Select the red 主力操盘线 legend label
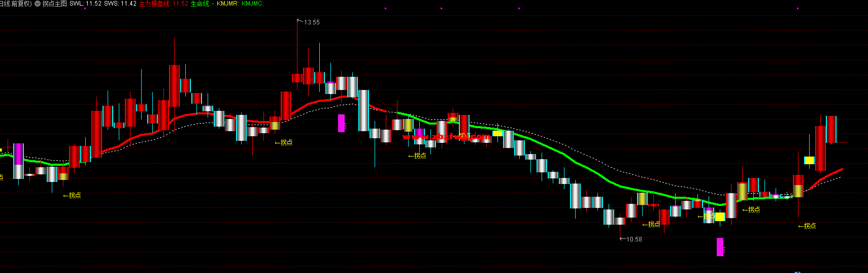The image size is (868, 273). coord(154,4)
